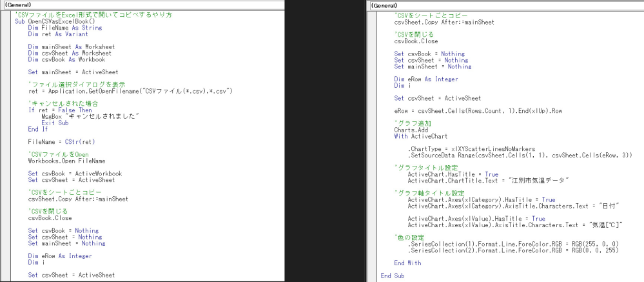644x282 pixels.
Task: Click the Application.GetOpenFilename code line
Action: coord(129,90)
